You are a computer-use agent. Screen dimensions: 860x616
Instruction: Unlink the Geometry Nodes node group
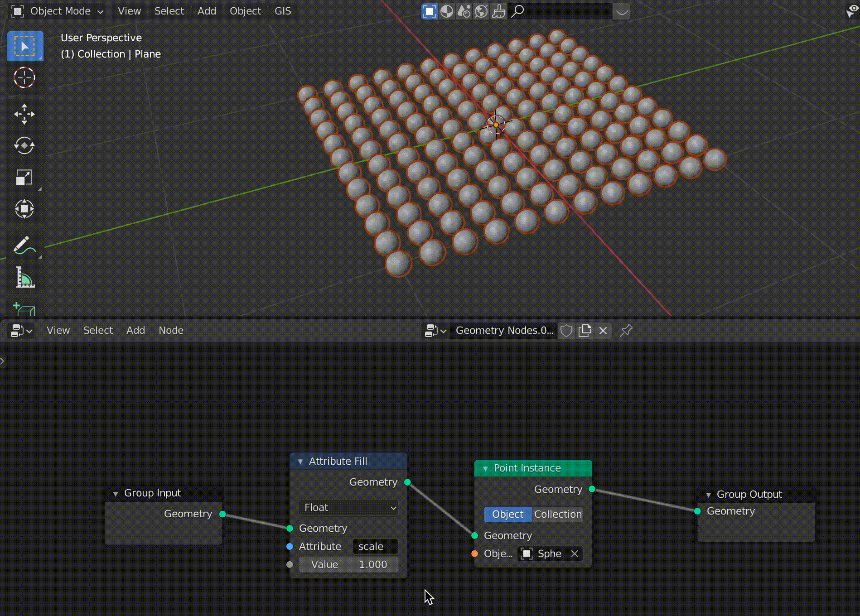pos(603,331)
